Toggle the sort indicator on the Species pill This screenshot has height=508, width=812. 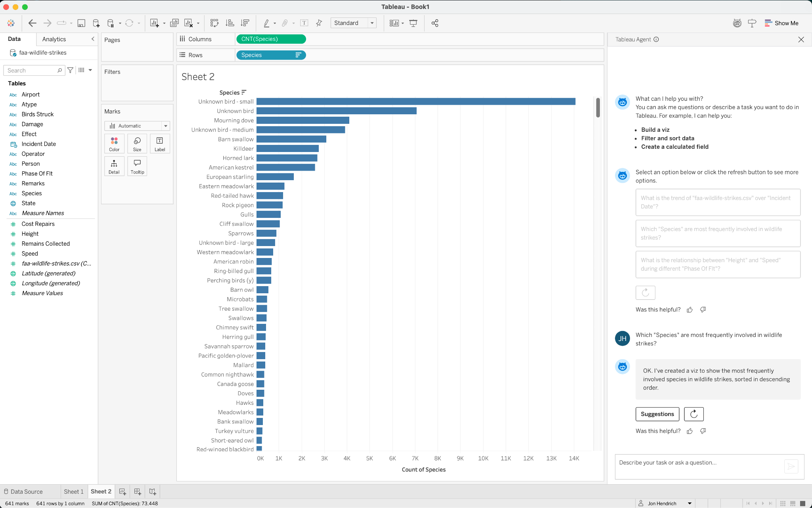298,55
